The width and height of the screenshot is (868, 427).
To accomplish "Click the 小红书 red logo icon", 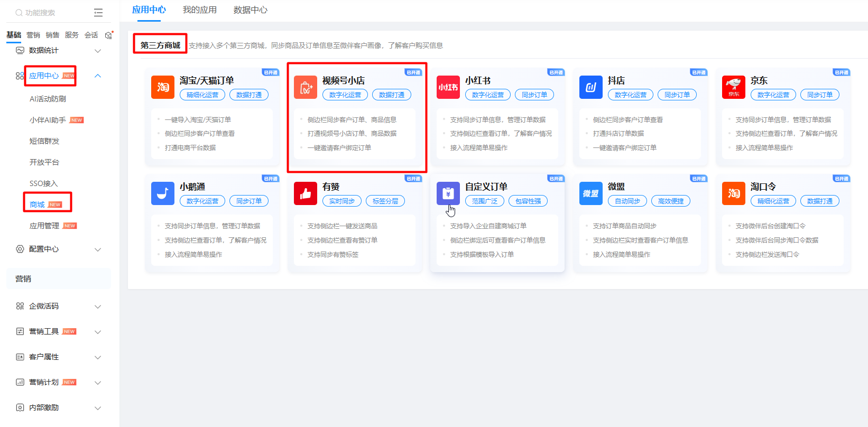I will click(448, 87).
